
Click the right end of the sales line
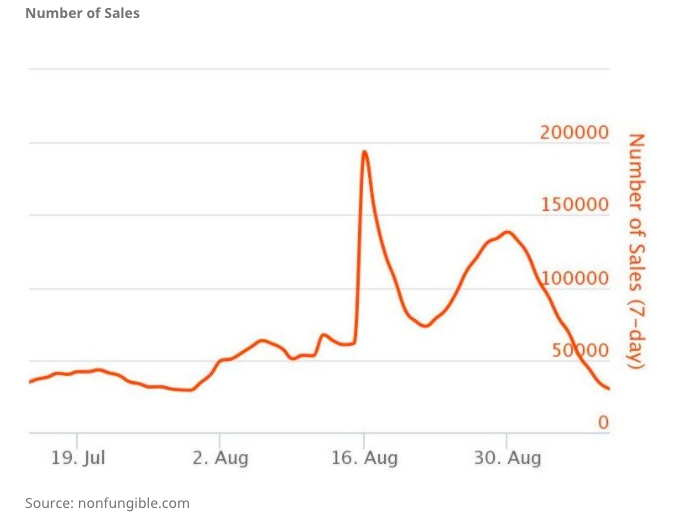(608, 388)
